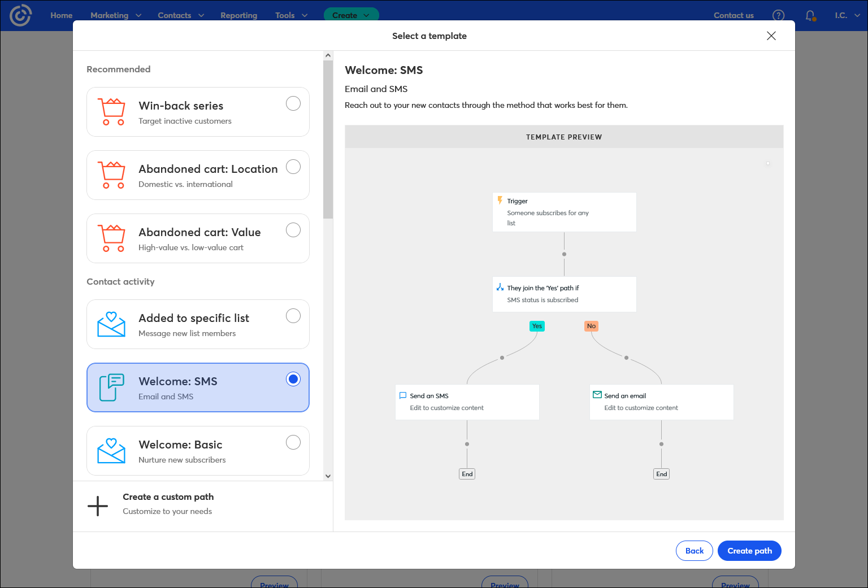Open the Home menu item

tap(61, 15)
